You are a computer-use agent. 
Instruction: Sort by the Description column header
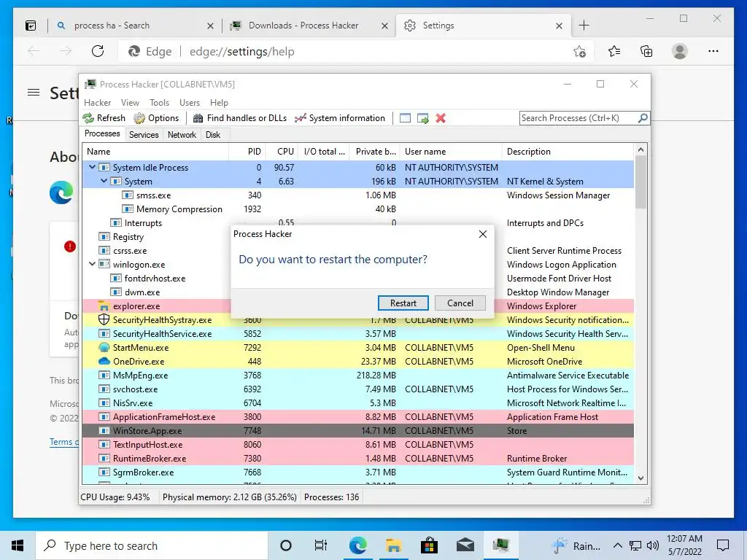568,152
